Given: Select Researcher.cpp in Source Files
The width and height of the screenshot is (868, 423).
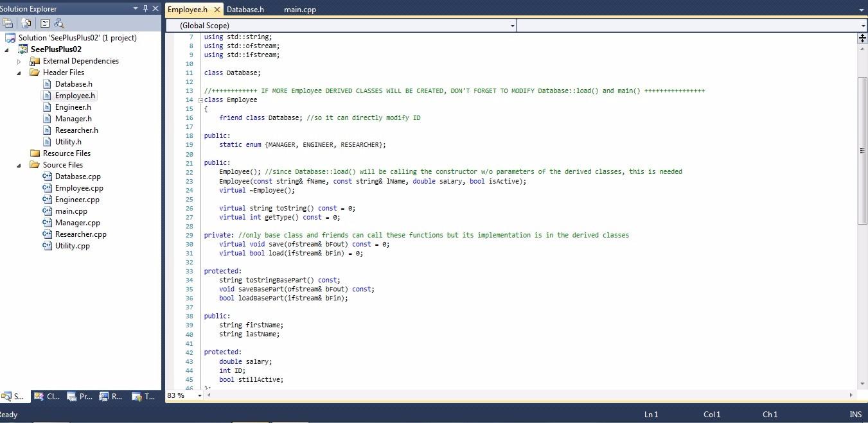Looking at the screenshot, I should click(x=80, y=234).
